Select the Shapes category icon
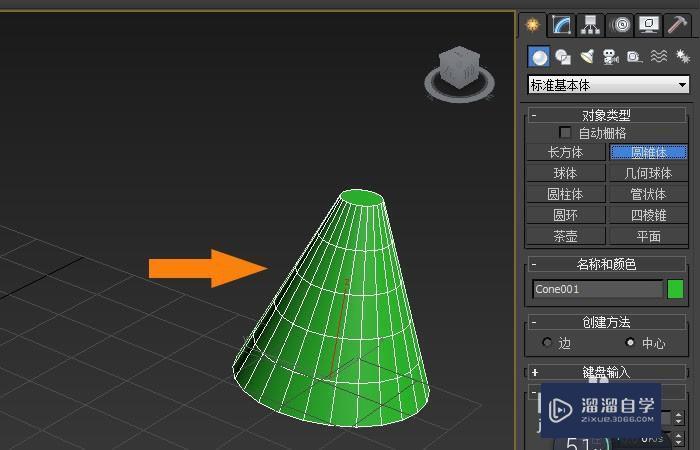Viewport: 700px width, 450px height. coord(563,57)
